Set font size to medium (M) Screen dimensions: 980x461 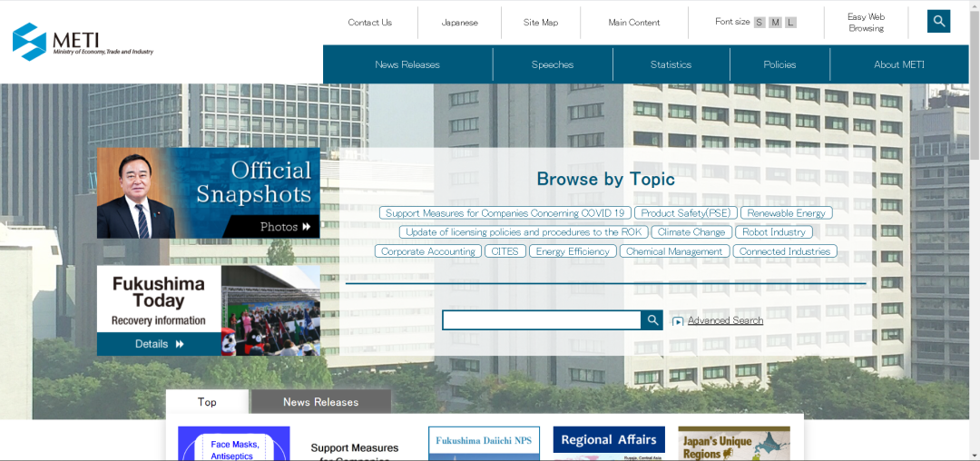(775, 23)
